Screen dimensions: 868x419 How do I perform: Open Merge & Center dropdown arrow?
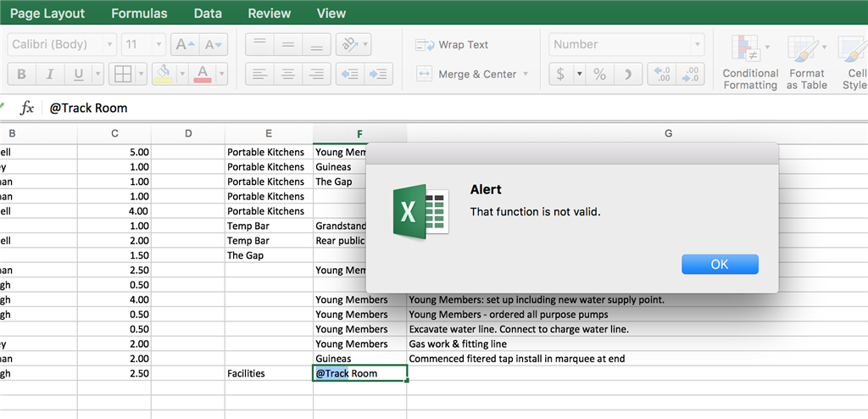526,74
